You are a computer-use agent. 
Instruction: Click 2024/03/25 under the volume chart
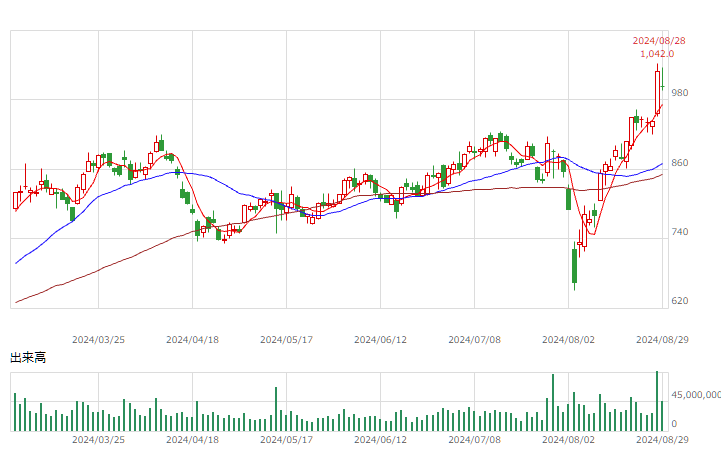point(98,440)
